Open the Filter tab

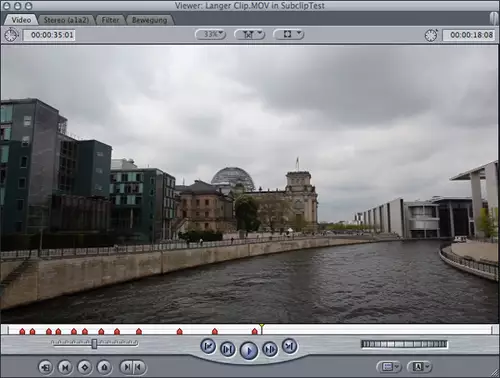[110, 20]
